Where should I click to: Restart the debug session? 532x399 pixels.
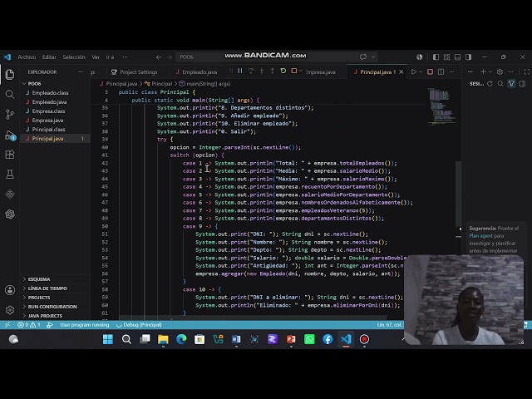point(283,71)
